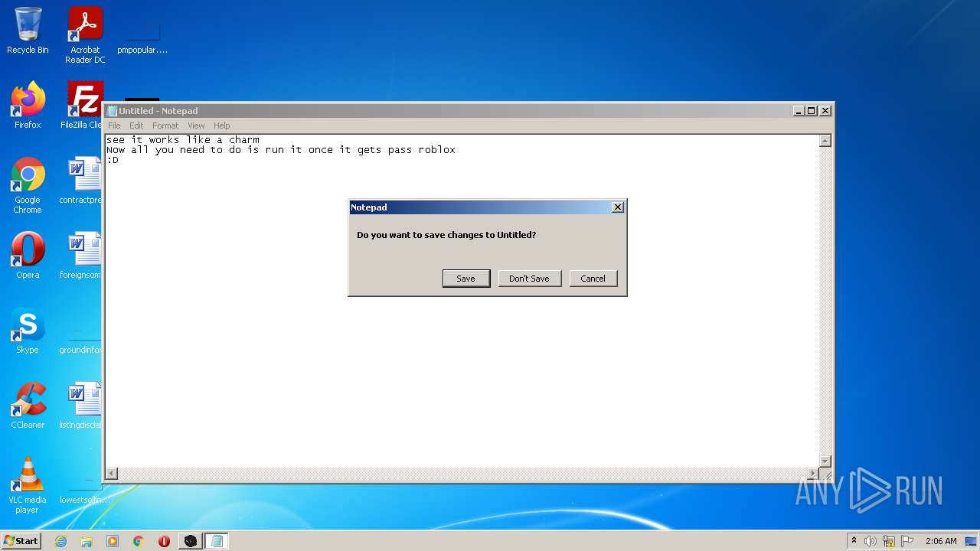The width and height of the screenshot is (980, 551).
Task: Open Windows Media Player taskbar icon
Action: pyautogui.click(x=113, y=541)
